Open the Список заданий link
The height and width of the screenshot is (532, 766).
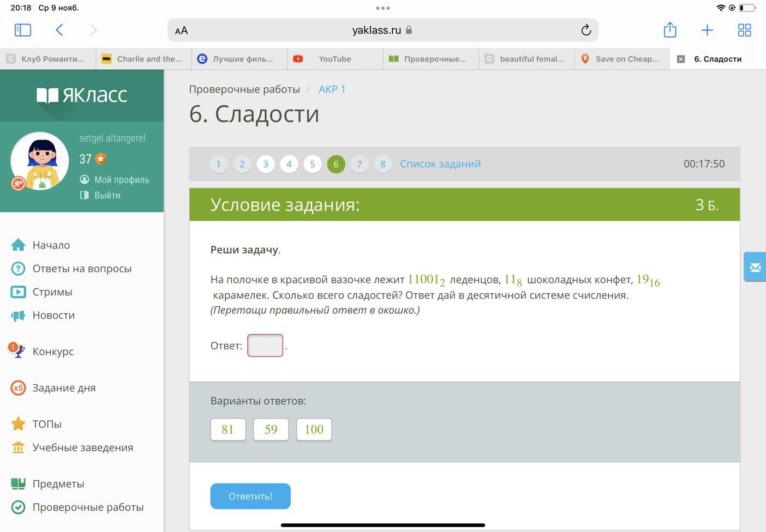(440, 164)
